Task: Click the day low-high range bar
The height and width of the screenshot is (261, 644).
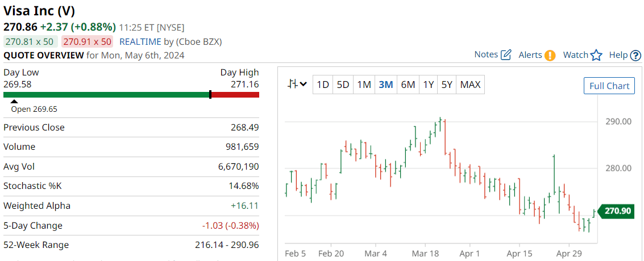Action: point(131,95)
